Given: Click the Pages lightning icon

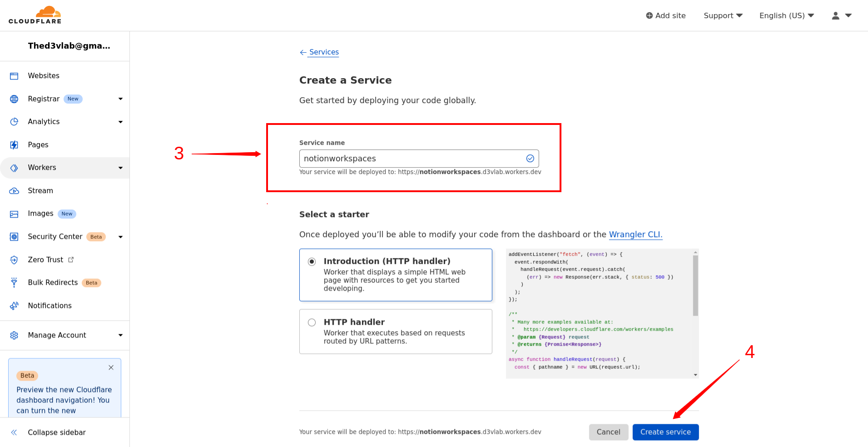Looking at the screenshot, I should click(14, 145).
